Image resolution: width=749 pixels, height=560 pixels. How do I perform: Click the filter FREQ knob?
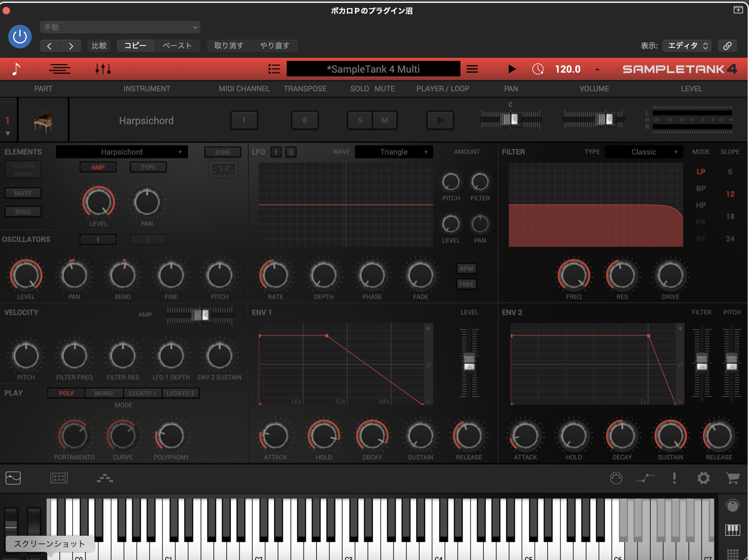coord(574,276)
